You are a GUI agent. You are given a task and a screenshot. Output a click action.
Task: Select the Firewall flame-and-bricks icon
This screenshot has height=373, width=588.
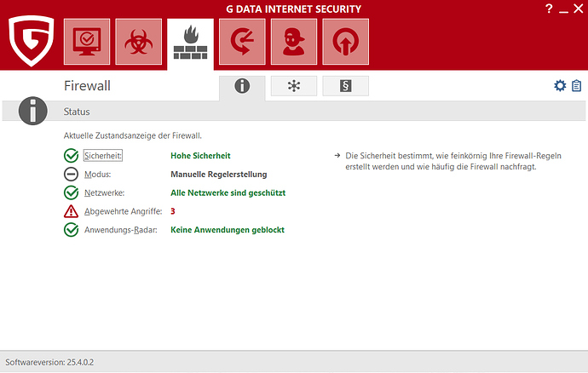pyautogui.click(x=191, y=43)
